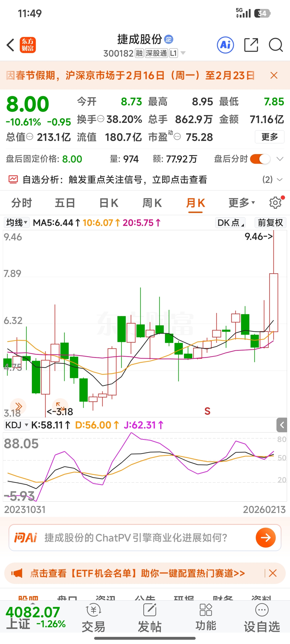Toggle the 盘后分时 switch

[x=260, y=159]
